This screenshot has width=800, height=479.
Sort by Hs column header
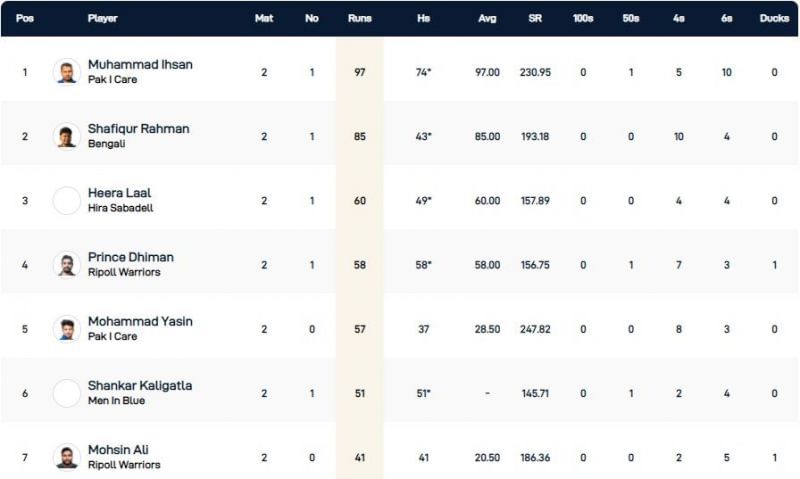[424, 18]
